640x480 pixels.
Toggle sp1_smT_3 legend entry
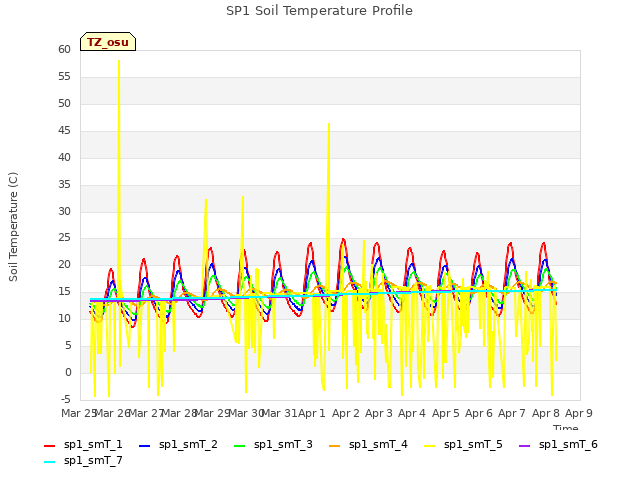(273, 444)
